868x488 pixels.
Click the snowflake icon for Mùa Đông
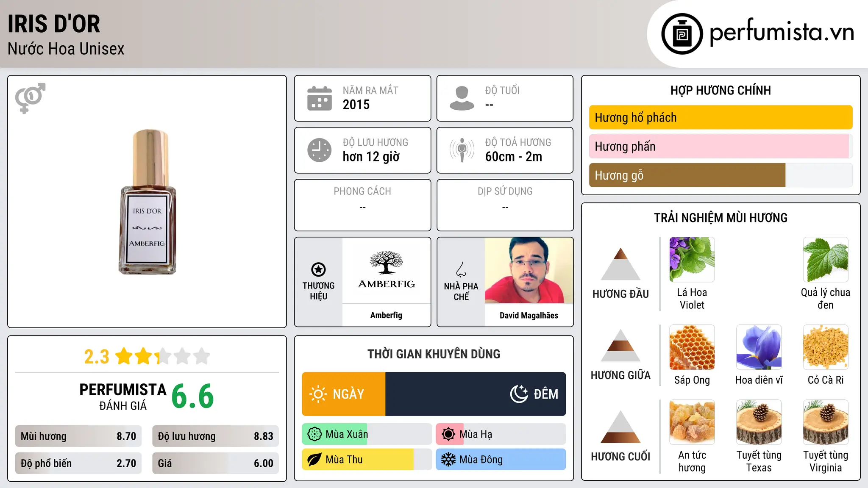pyautogui.click(x=448, y=460)
